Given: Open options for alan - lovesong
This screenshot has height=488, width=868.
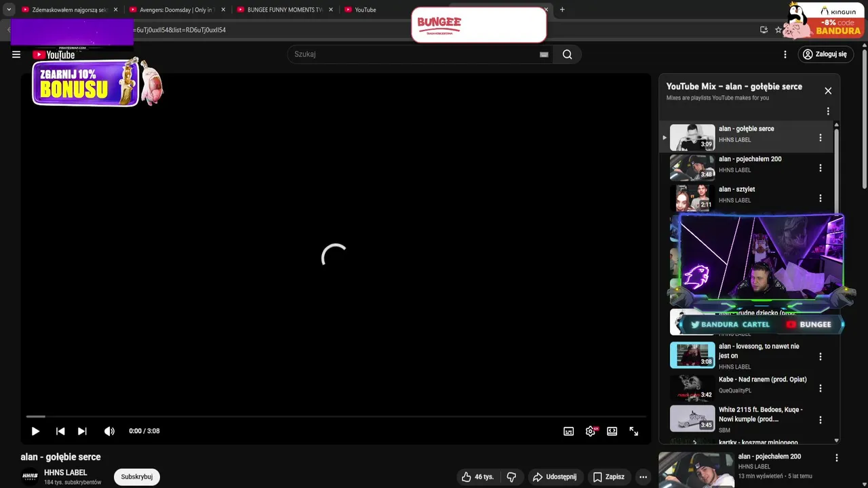Looking at the screenshot, I should click(x=821, y=357).
